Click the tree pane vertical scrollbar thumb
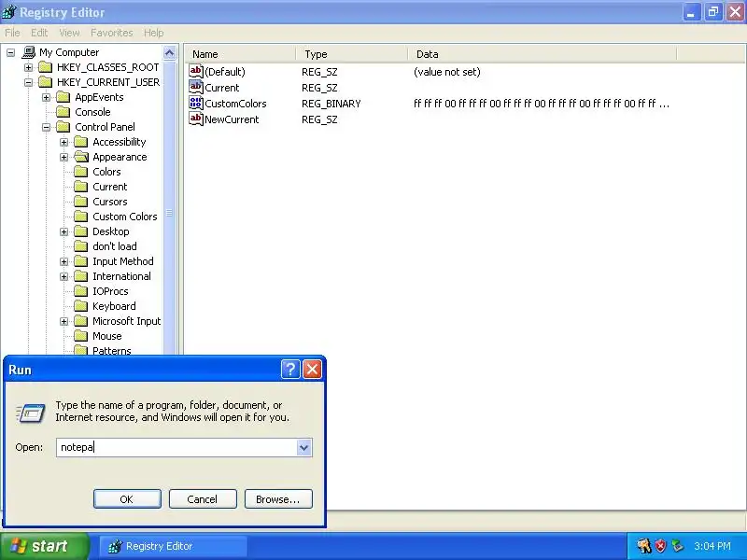 click(x=170, y=213)
